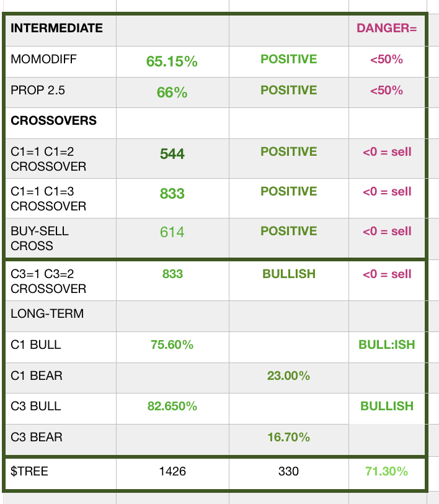Select the INTERMEDIATE header cell
Screen dimensions: 439x504
56,28
